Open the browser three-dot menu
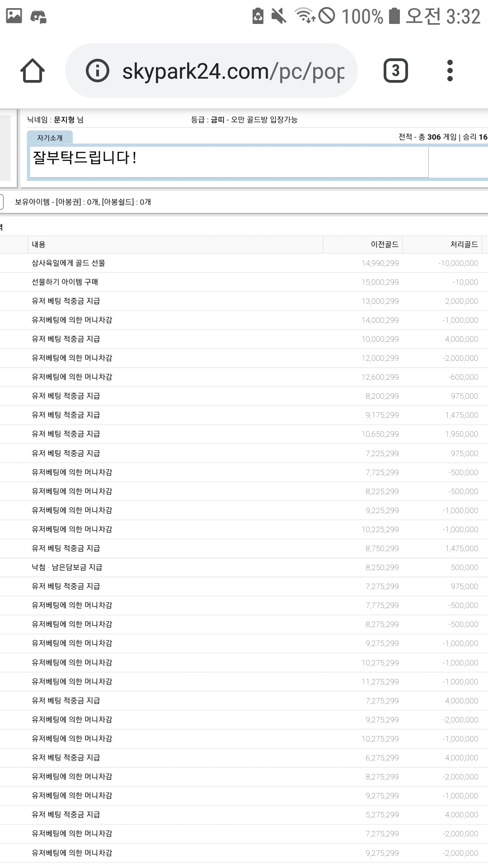The width and height of the screenshot is (488, 868). [x=450, y=71]
